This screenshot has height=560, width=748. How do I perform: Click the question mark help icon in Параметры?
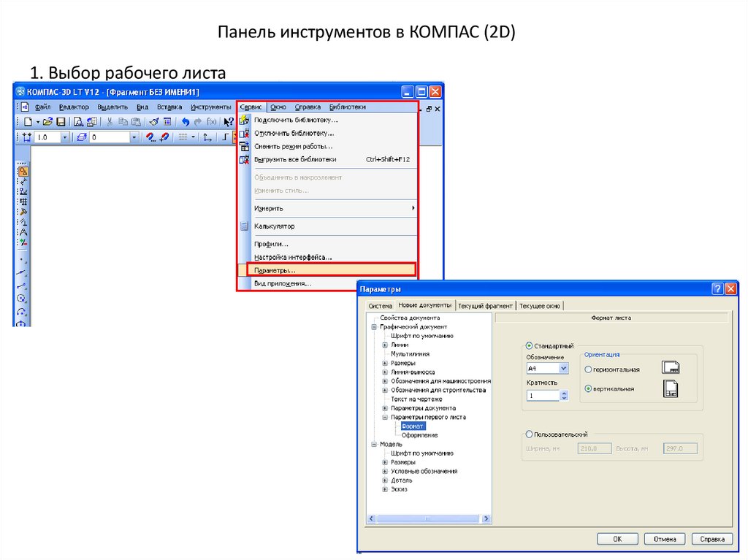(x=717, y=288)
